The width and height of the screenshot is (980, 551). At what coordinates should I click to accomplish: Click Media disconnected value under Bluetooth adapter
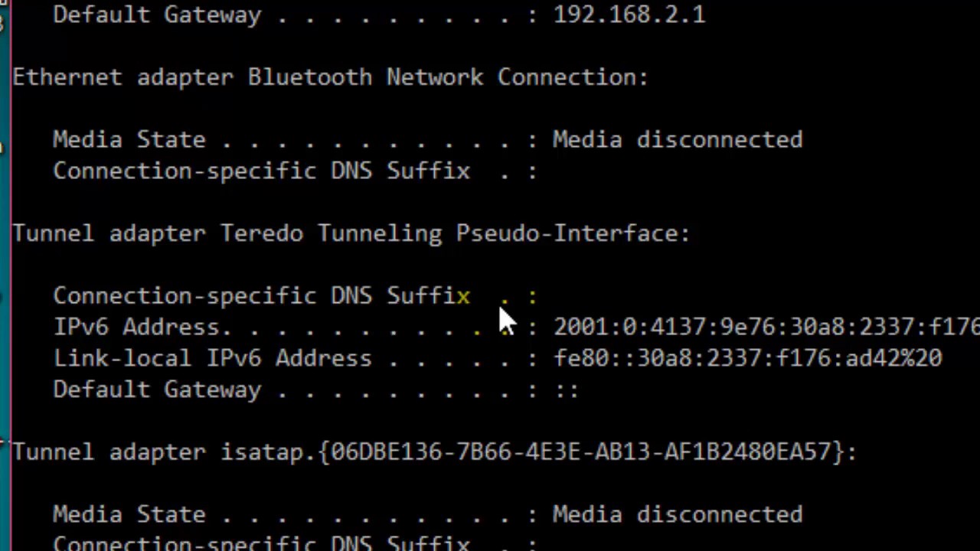click(x=678, y=140)
